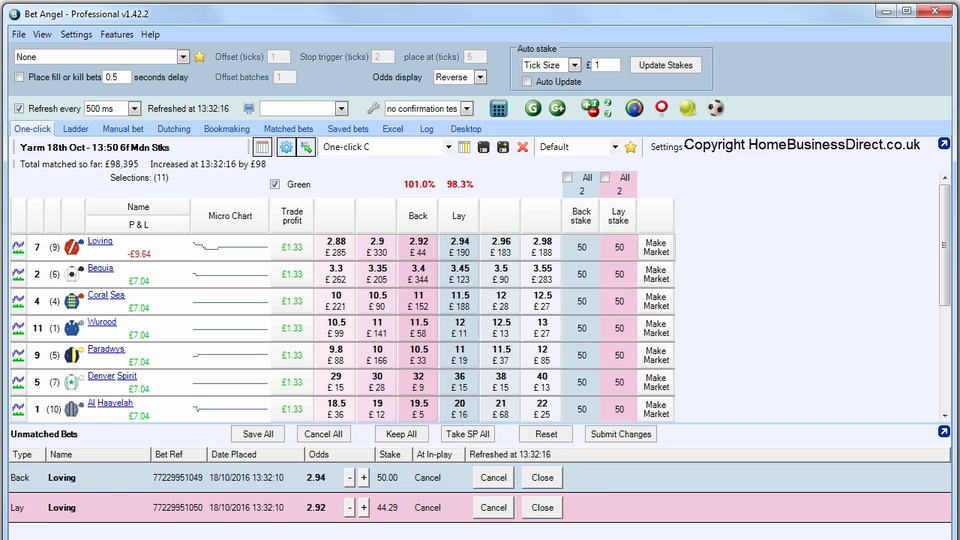Image resolution: width=960 pixels, height=540 pixels.
Task: Open the tennis ball icon
Action: [688, 108]
